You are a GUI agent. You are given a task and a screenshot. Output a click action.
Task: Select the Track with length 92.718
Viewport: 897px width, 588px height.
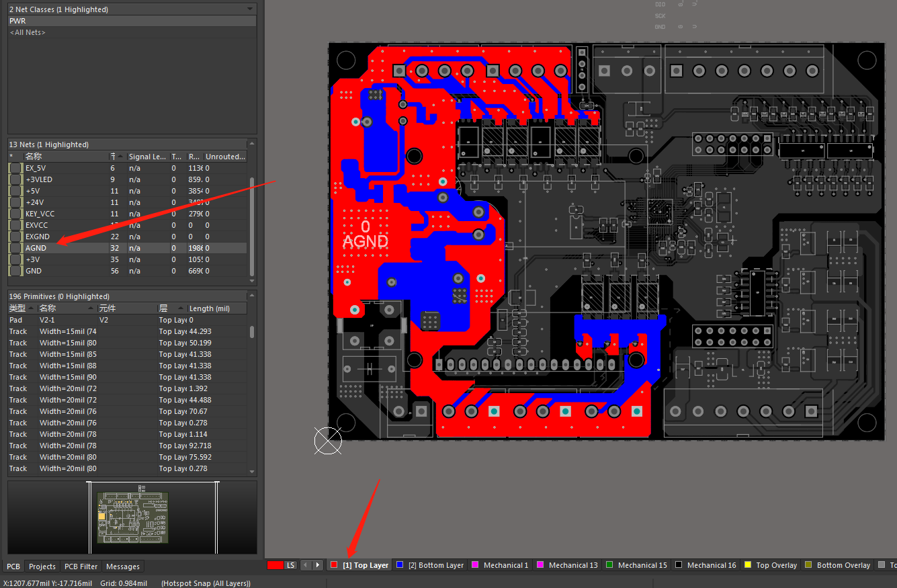pos(128,446)
